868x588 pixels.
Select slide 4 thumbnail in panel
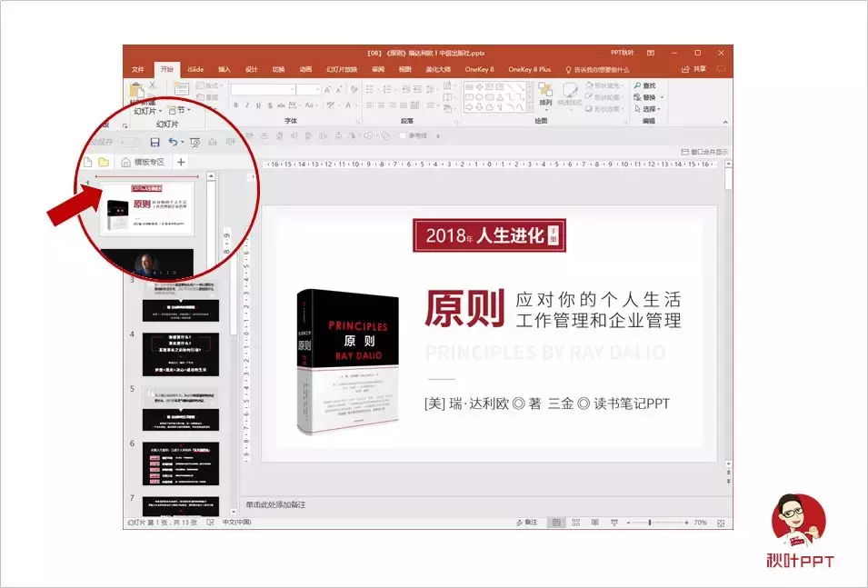[x=181, y=354]
